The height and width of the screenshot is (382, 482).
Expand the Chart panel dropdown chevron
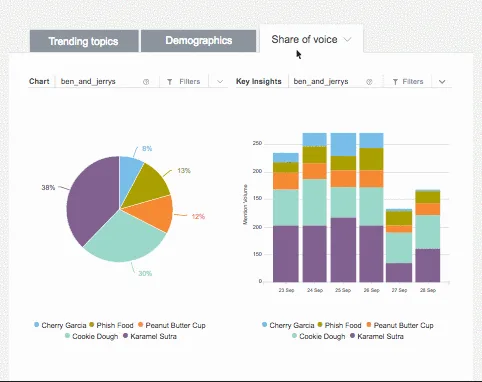pyautogui.click(x=220, y=82)
